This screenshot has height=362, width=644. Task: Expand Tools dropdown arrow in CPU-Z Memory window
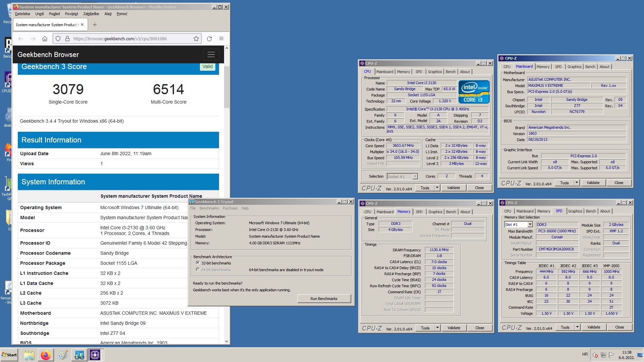coord(438,328)
